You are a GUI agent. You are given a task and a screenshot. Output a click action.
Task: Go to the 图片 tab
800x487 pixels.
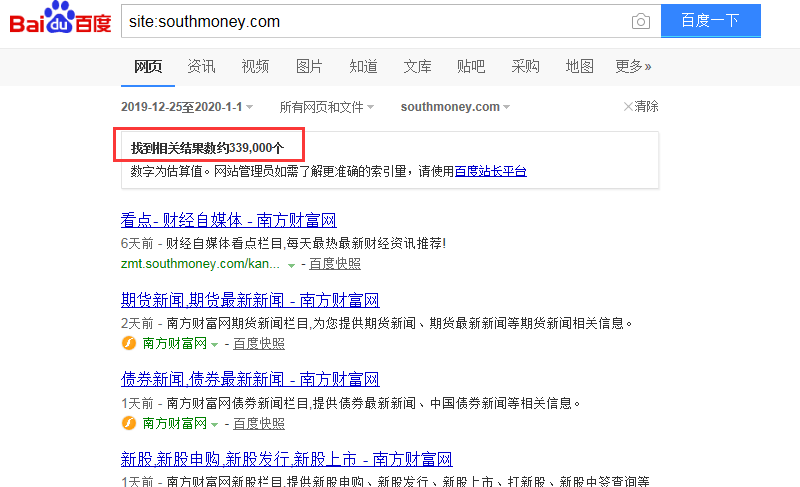(309, 66)
